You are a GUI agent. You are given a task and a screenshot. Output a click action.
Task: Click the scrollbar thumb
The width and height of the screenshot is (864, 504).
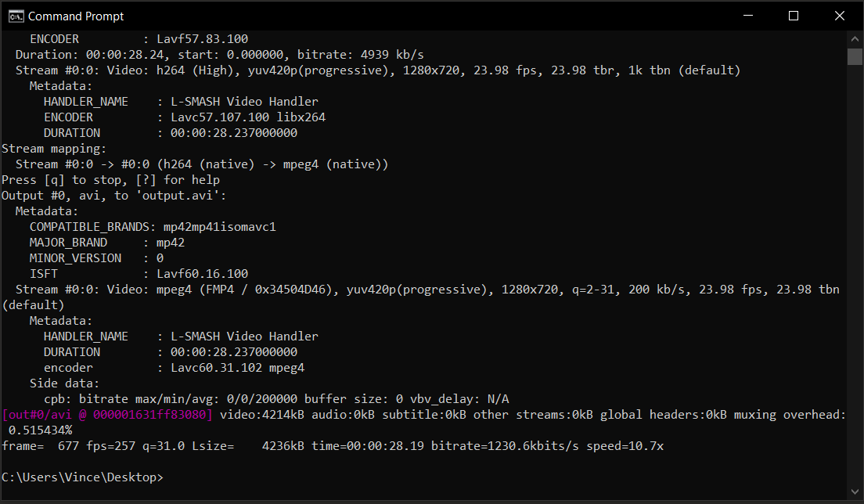pos(855,56)
